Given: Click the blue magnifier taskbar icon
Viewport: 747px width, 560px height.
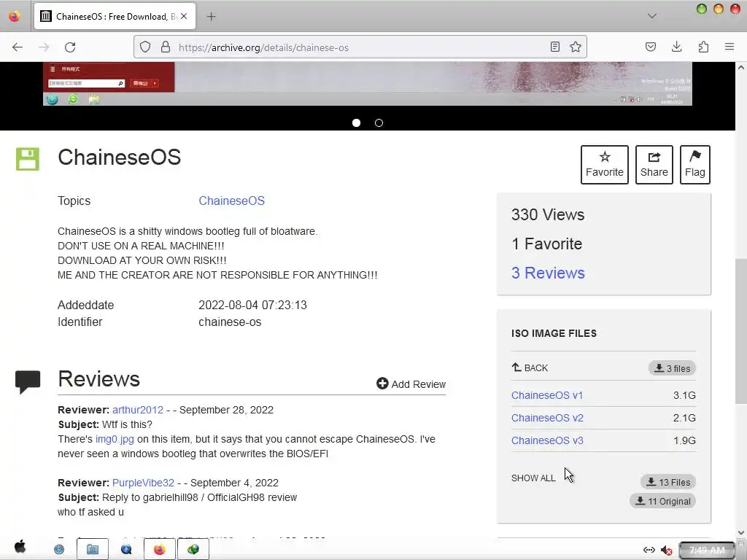Looking at the screenshot, I should [126, 550].
